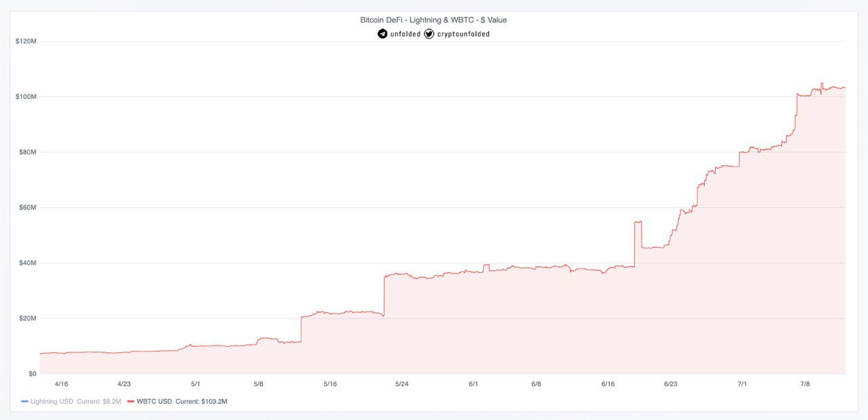Click the 7/1 x-axis date label

pos(743,384)
